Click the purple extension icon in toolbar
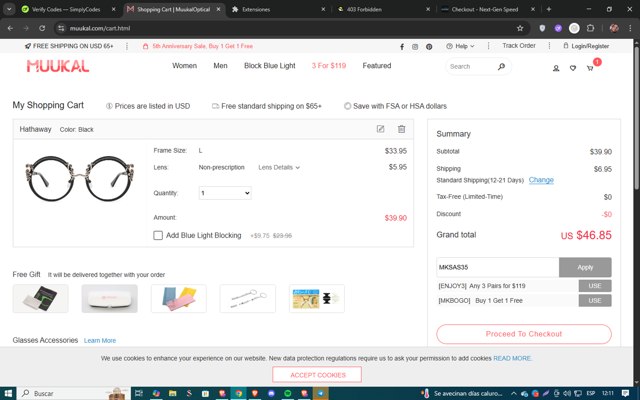This screenshot has width=640, height=400. [x=558, y=28]
